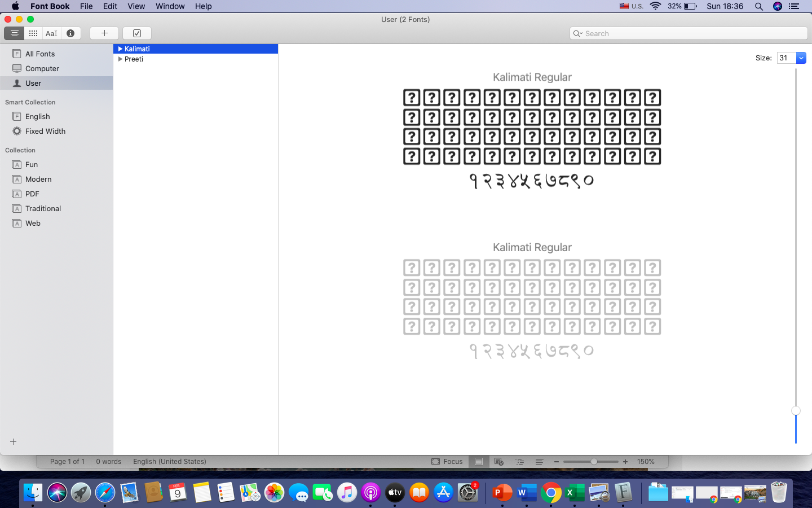Open Notification Center from the menu bar
This screenshot has height=508, width=812.
click(794, 6)
